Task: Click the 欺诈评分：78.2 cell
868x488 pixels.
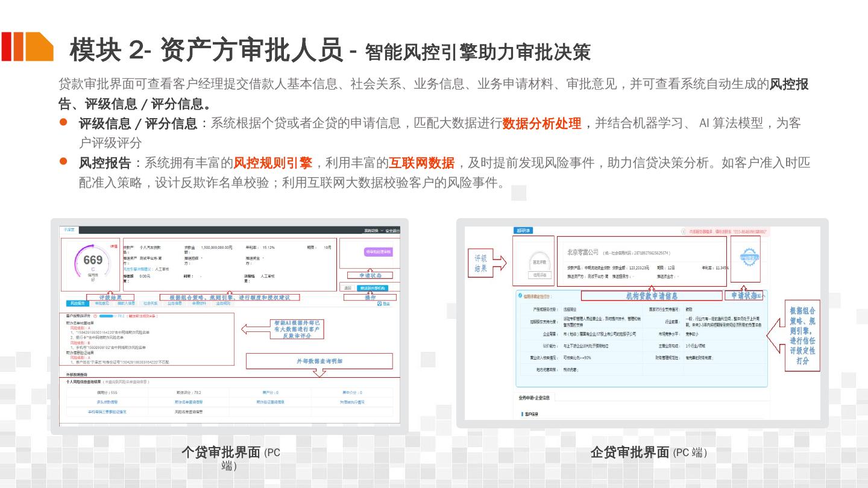Action: click(189, 393)
